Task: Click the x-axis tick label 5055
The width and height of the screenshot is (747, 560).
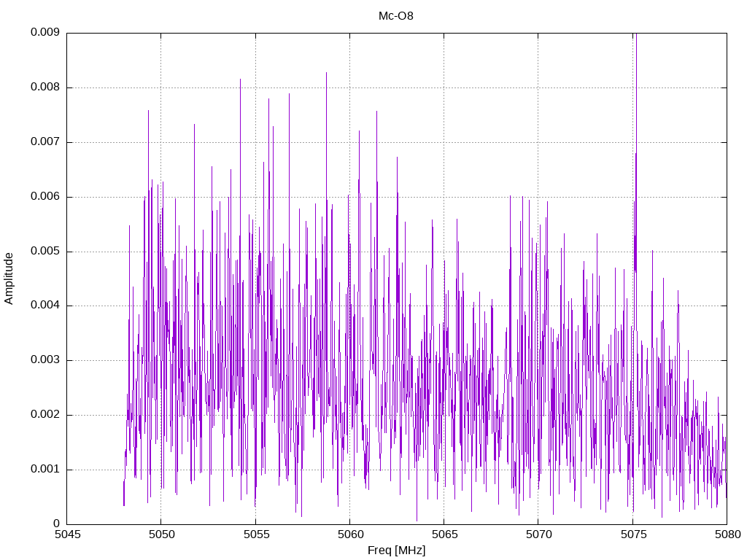Action: (256, 534)
